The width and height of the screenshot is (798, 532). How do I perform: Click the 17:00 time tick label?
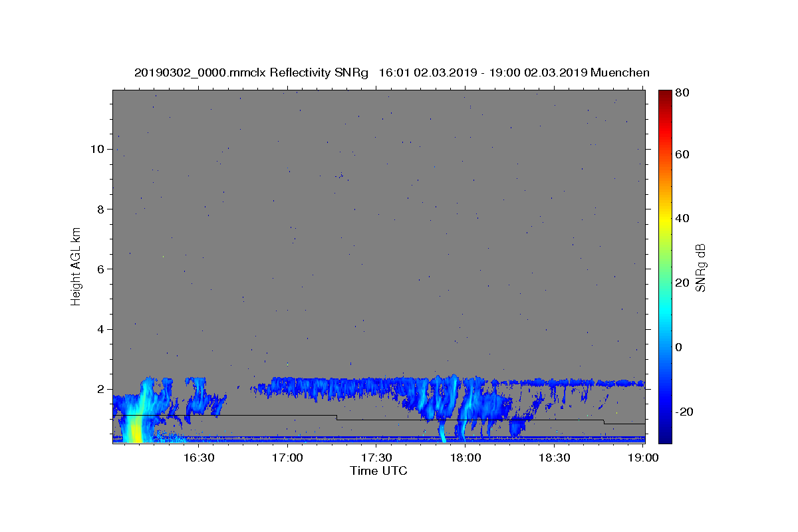[287, 458]
